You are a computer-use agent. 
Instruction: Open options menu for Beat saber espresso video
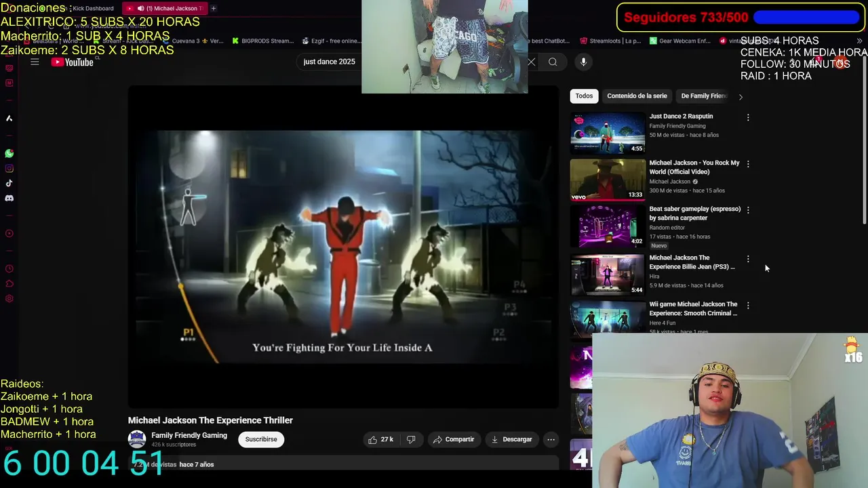[748, 210]
